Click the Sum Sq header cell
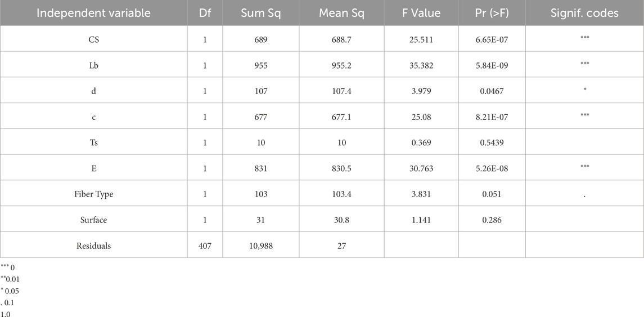 [x=261, y=13]
